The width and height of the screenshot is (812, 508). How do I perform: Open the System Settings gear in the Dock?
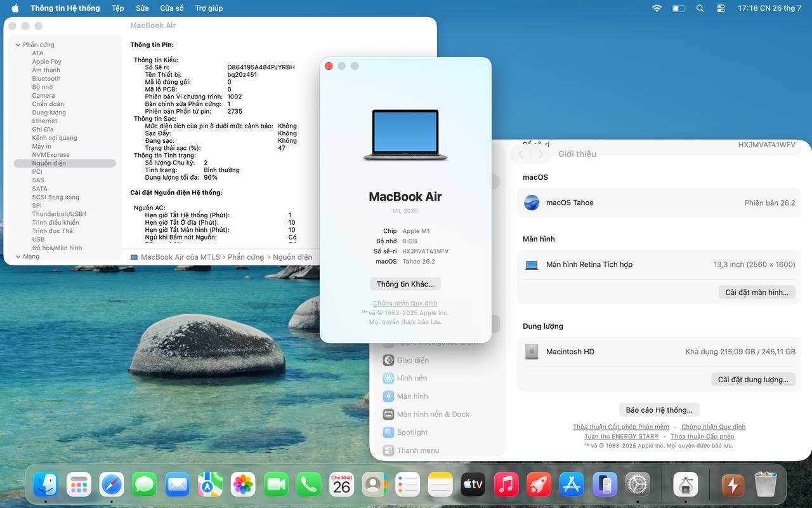(x=638, y=485)
